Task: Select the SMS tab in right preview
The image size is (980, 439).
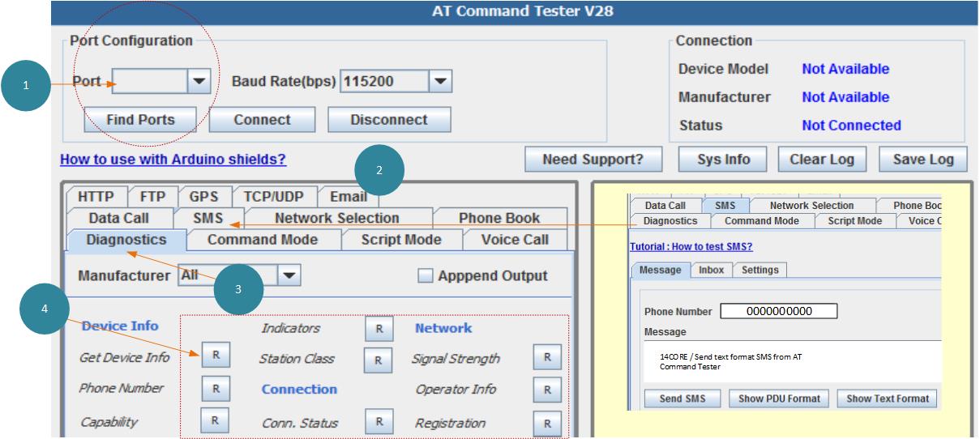Action: (725, 206)
